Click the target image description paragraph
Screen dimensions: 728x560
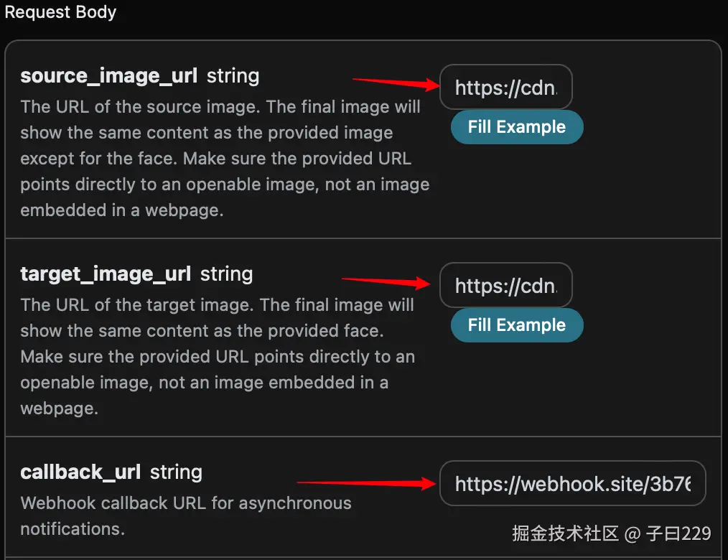coord(217,356)
